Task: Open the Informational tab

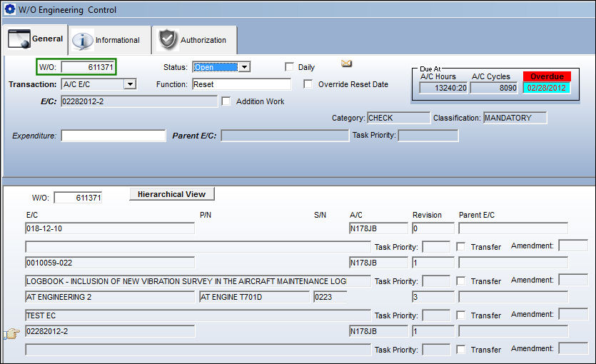Action: (110, 40)
